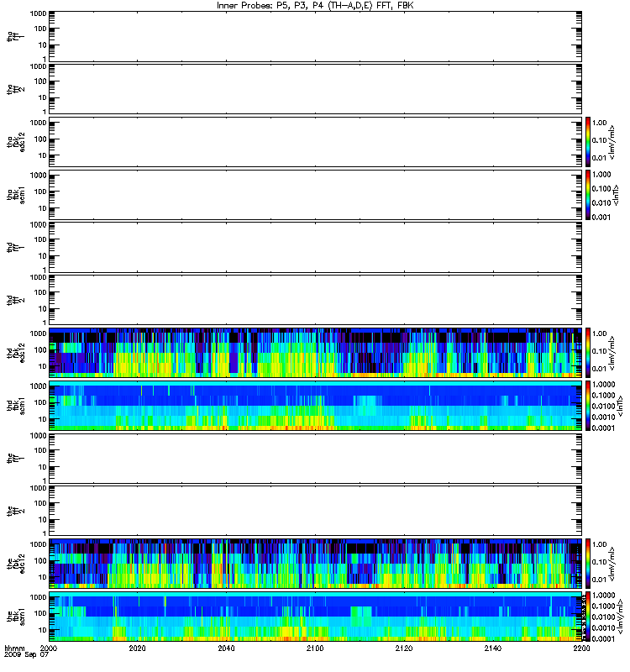Click the 'tha fbk scm1' y-axis label

coord(15,195)
